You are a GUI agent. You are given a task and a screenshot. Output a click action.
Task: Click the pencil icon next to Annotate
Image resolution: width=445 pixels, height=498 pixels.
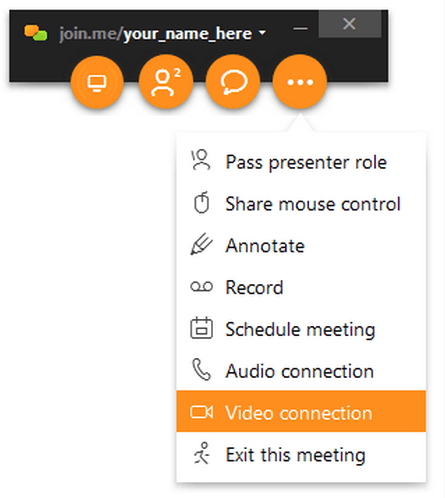click(201, 245)
